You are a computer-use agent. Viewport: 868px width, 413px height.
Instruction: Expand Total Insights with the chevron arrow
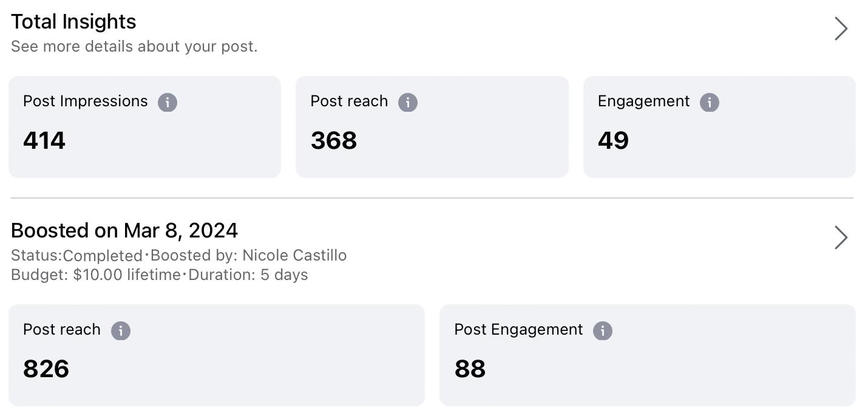[x=841, y=29]
